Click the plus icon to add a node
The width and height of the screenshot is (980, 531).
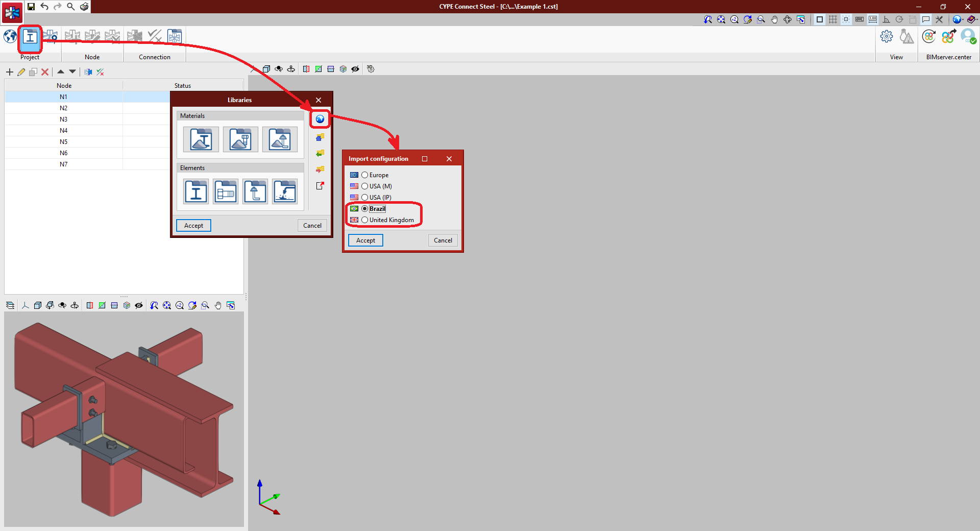pyautogui.click(x=10, y=72)
